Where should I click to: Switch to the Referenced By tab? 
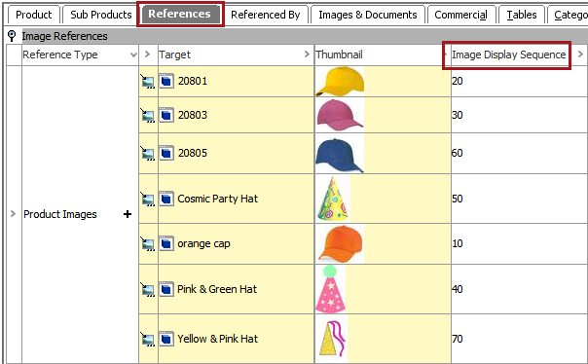(266, 15)
